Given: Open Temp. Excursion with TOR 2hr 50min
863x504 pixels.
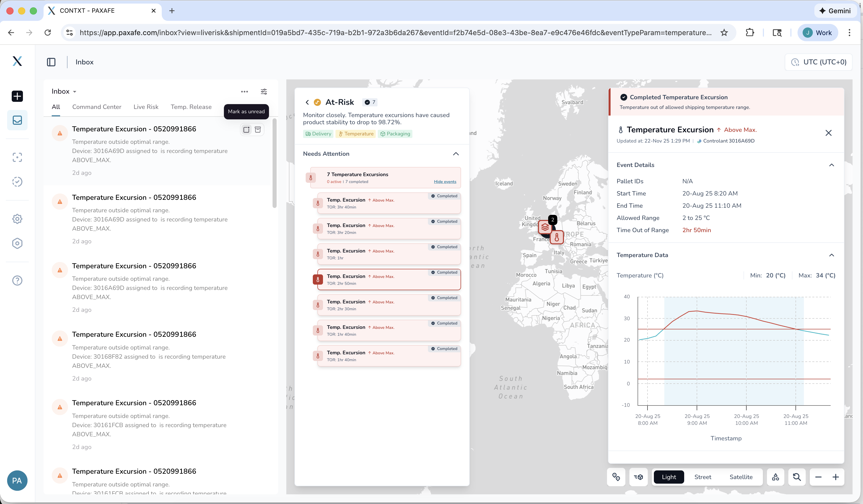Looking at the screenshot, I should [389, 279].
